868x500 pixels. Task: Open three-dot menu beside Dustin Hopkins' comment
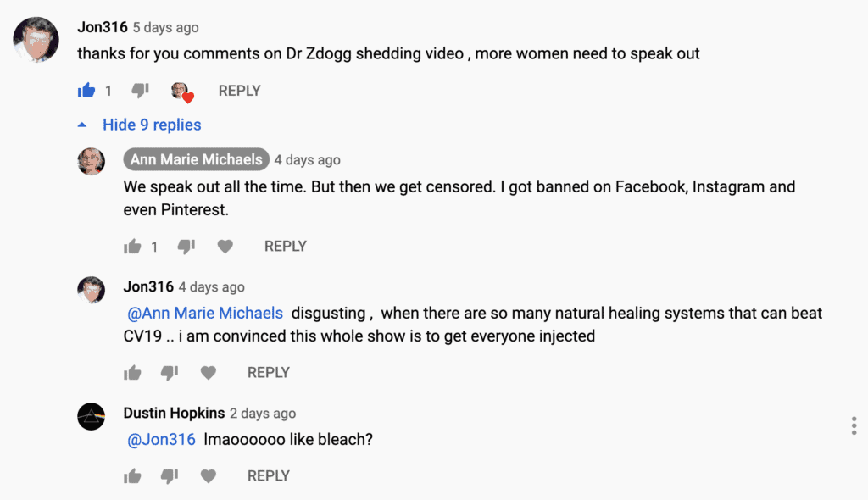point(854,425)
